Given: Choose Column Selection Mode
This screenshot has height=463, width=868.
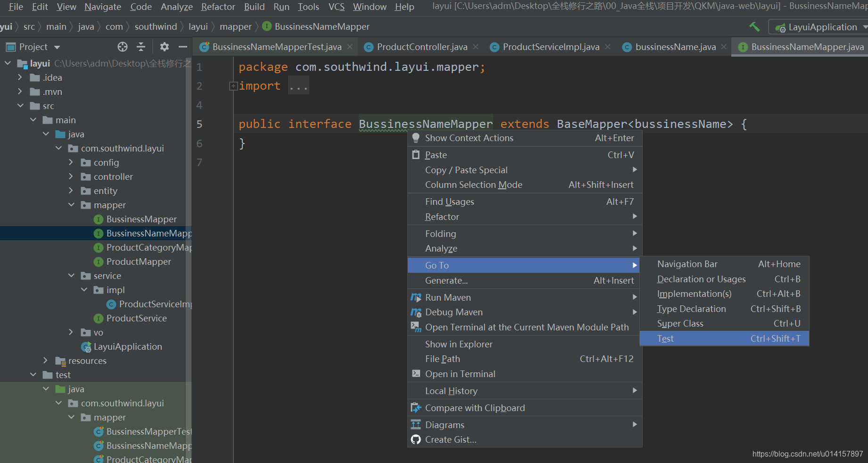Looking at the screenshot, I should coord(525,185).
